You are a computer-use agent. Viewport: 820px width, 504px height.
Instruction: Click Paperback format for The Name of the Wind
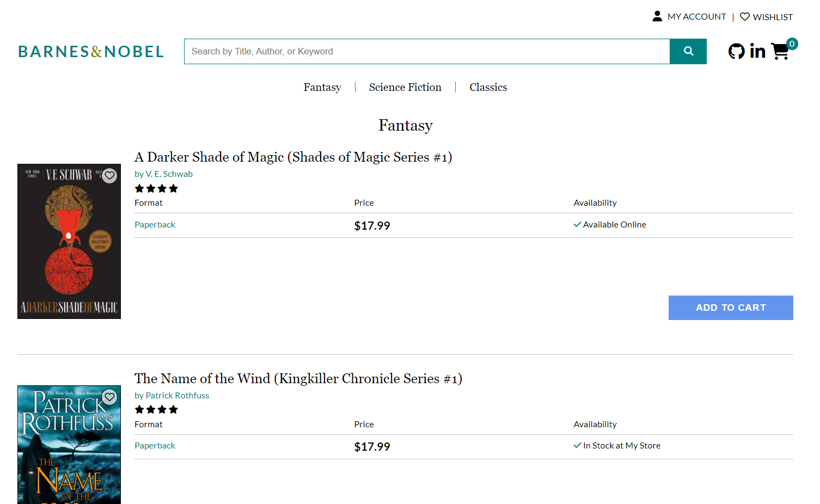155,446
